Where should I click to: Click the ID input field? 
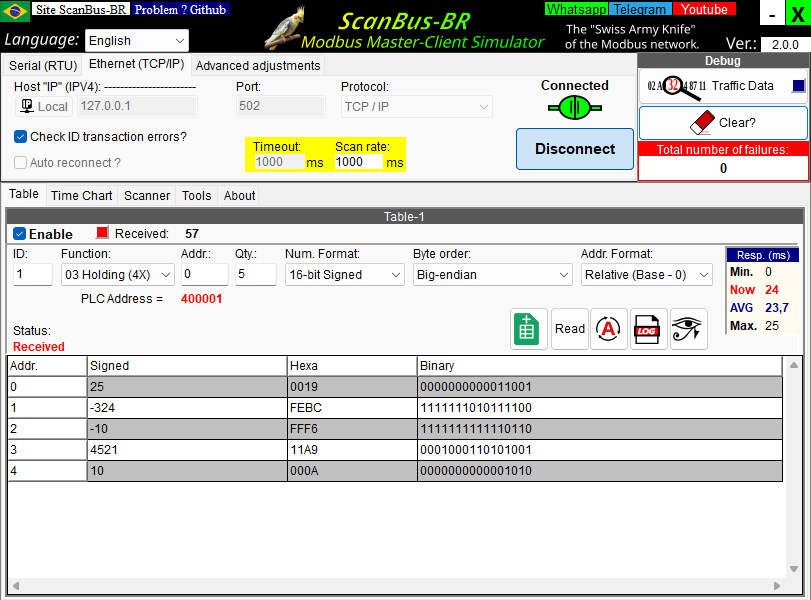coord(33,274)
